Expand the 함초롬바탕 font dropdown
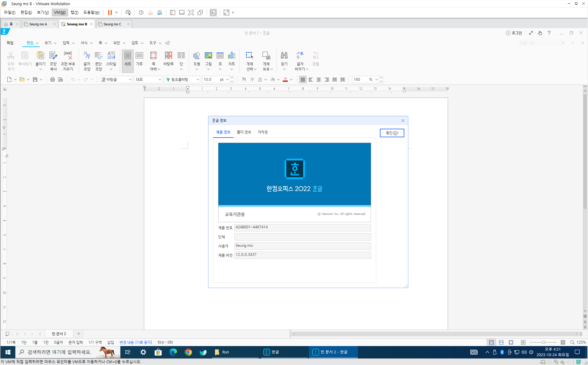The height and width of the screenshot is (365, 588). (x=197, y=79)
